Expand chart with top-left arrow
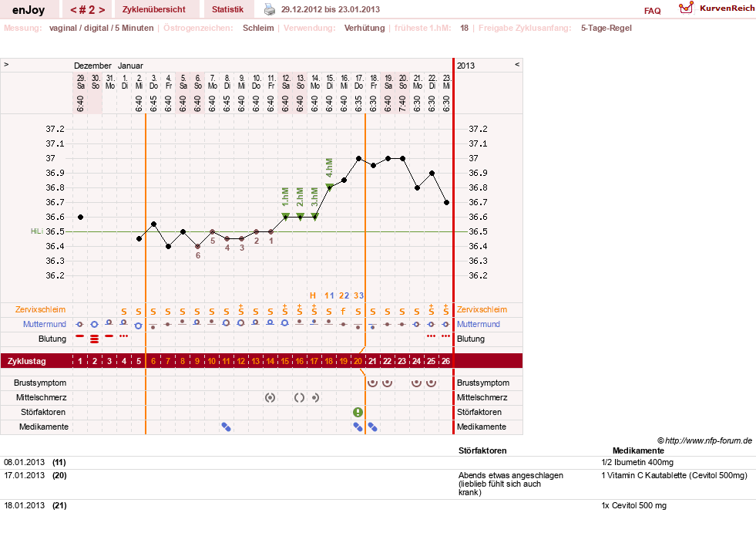The width and height of the screenshot is (756, 533). tap(6, 64)
